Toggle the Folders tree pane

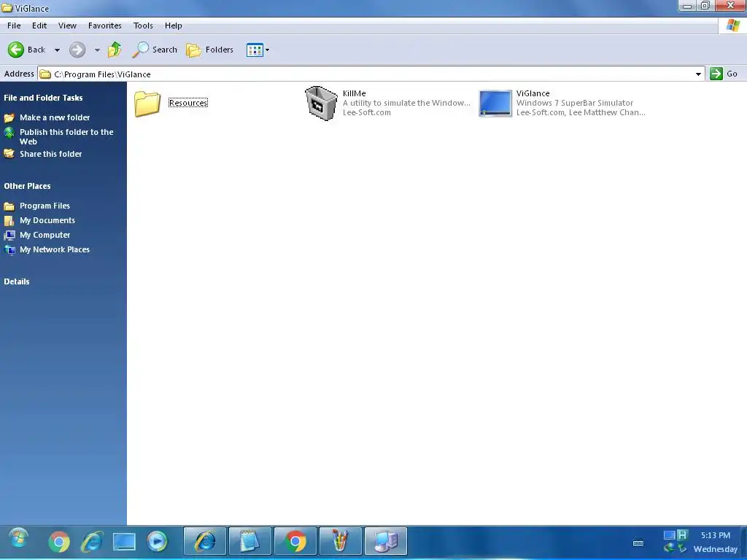pyautogui.click(x=209, y=50)
